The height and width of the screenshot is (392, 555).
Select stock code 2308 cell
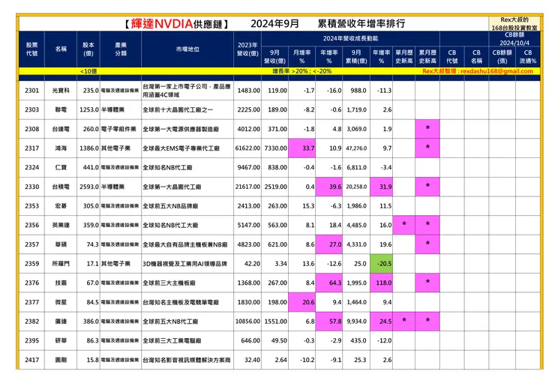[31, 129]
